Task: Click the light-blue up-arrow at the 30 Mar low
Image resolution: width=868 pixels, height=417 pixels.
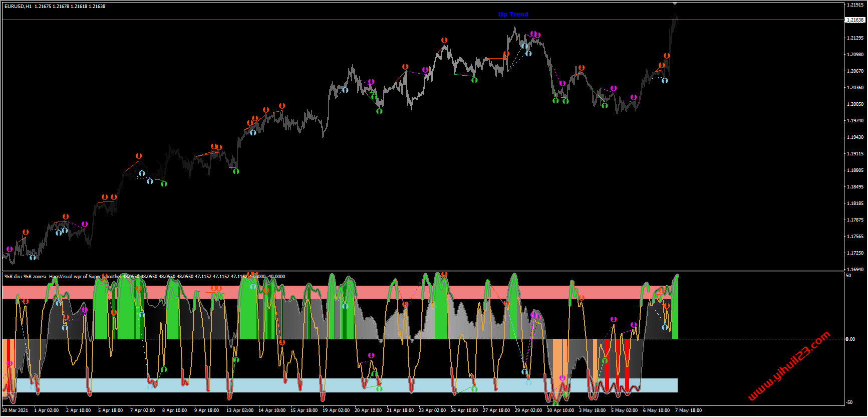Action: 33,257
